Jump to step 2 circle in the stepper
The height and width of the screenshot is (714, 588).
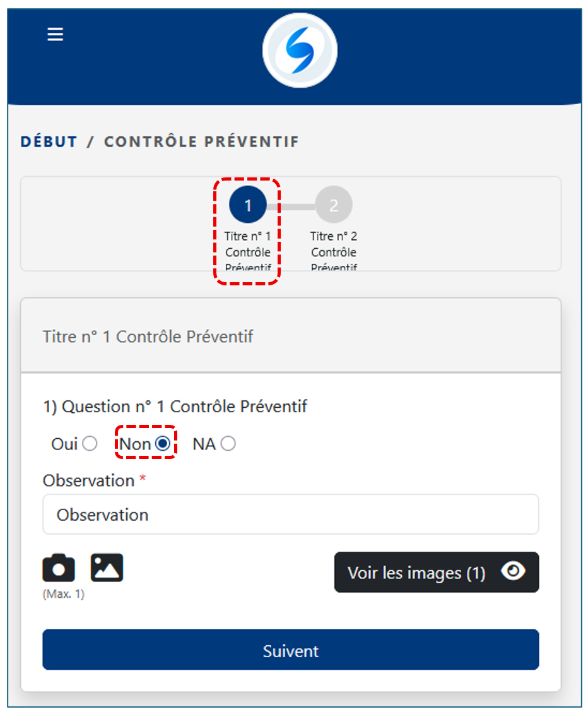pyautogui.click(x=334, y=205)
